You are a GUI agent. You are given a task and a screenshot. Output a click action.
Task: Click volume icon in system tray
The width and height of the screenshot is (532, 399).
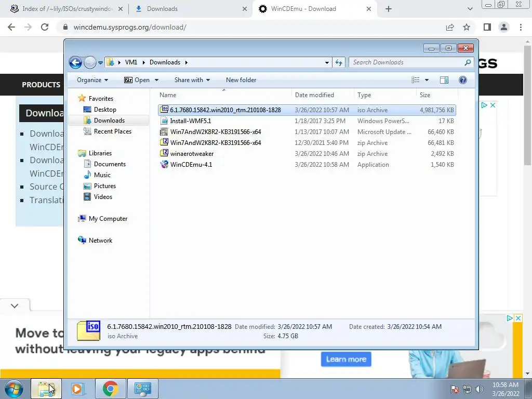480,389
